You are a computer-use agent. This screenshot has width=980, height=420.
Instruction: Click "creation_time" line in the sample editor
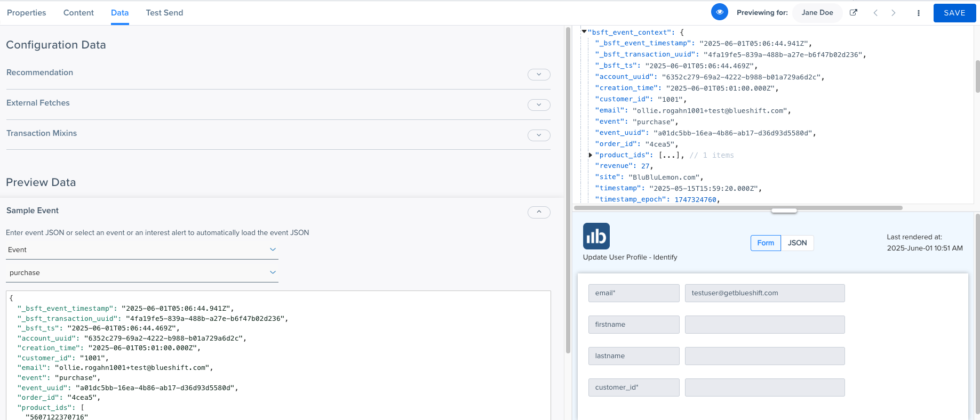(x=109, y=348)
